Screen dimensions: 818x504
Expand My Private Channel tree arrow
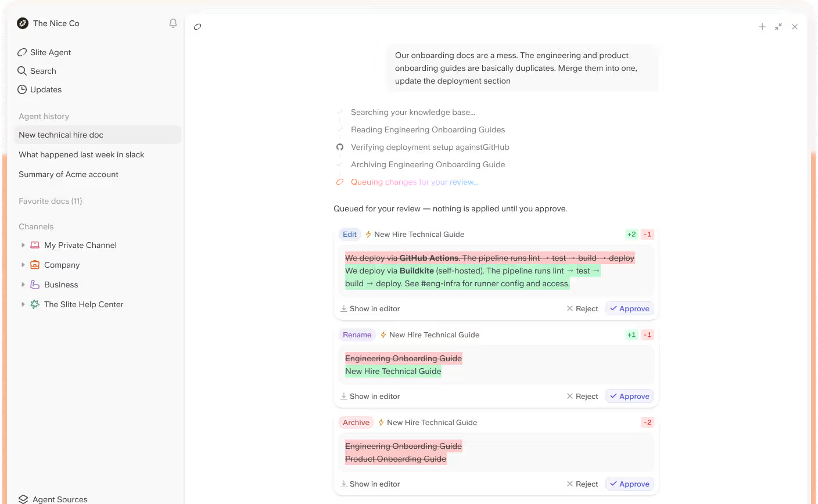click(23, 245)
